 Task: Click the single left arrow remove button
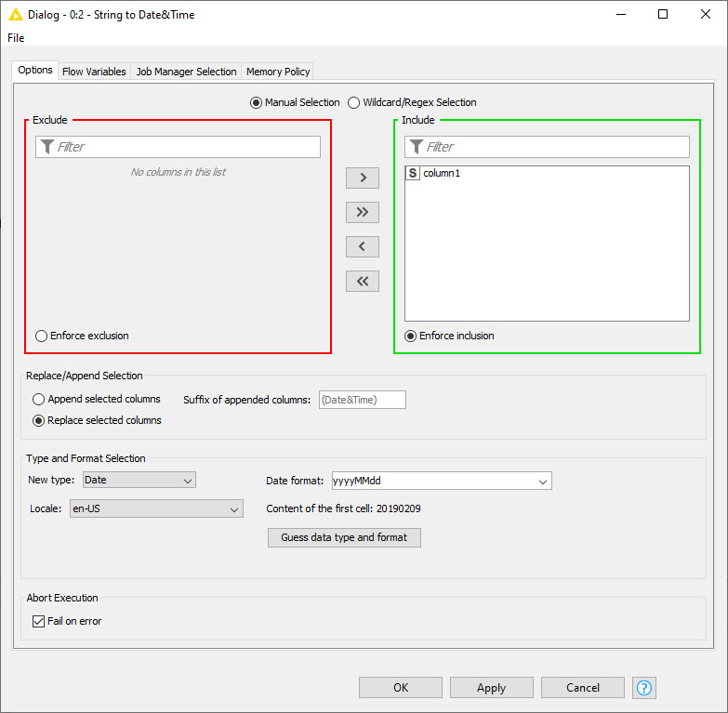pyautogui.click(x=362, y=246)
